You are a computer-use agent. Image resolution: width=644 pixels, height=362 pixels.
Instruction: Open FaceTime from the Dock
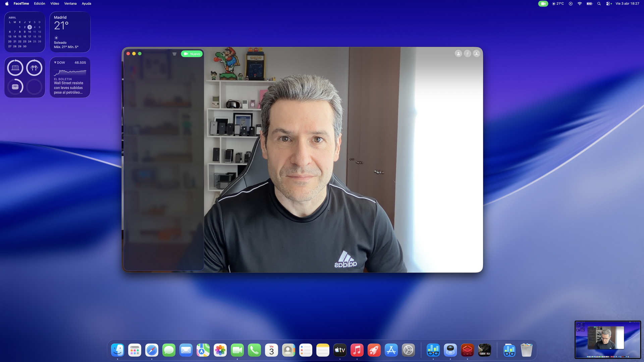tap(237, 350)
